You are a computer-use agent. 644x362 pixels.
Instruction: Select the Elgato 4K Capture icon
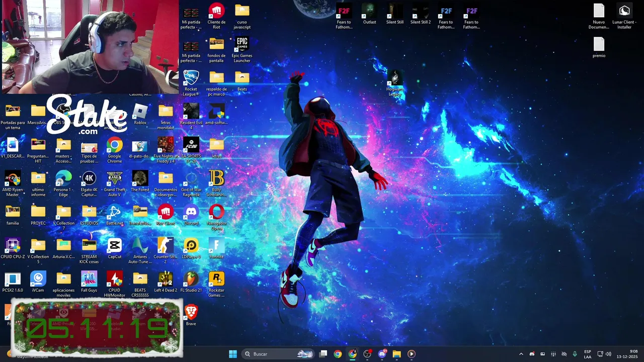coord(89,184)
